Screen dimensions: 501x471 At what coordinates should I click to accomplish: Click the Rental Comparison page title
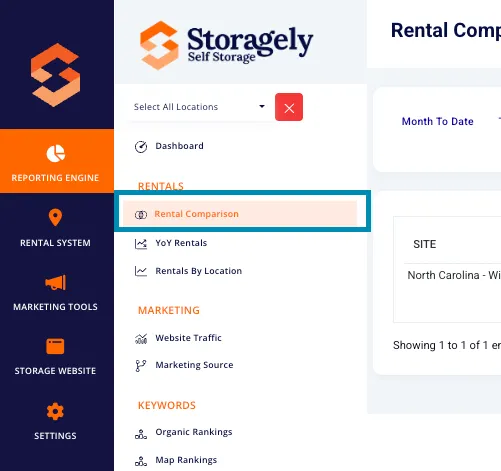click(446, 30)
